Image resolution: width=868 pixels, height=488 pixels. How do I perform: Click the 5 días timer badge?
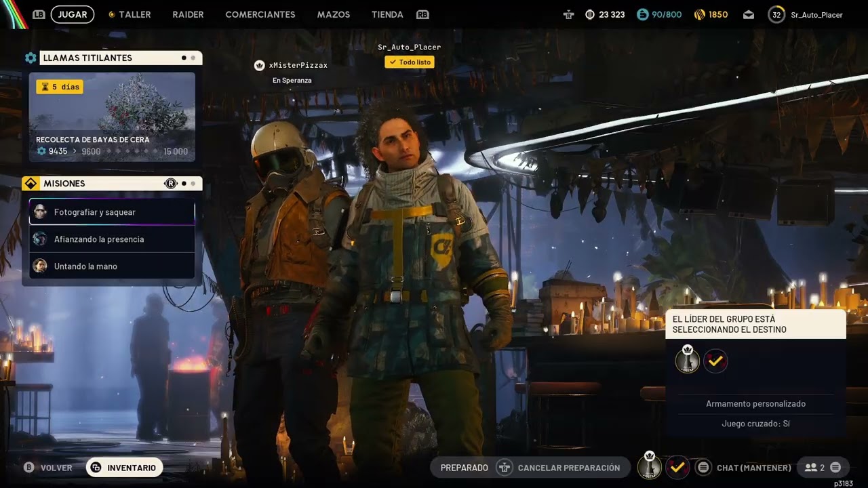(60, 87)
